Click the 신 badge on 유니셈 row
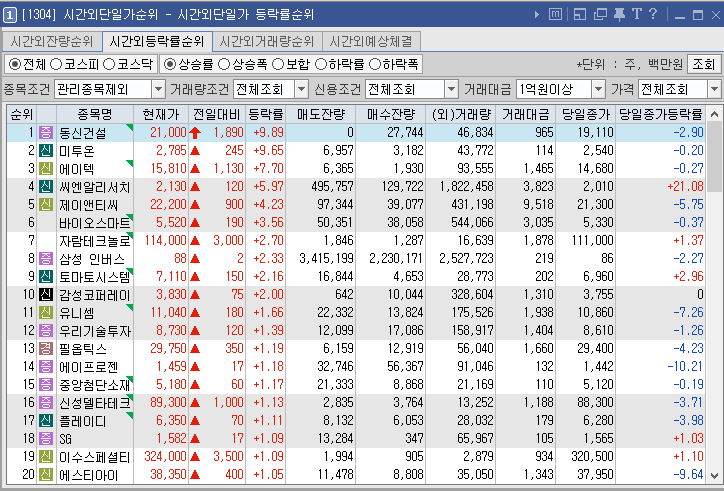This screenshot has height=491, width=724. coord(45,313)
